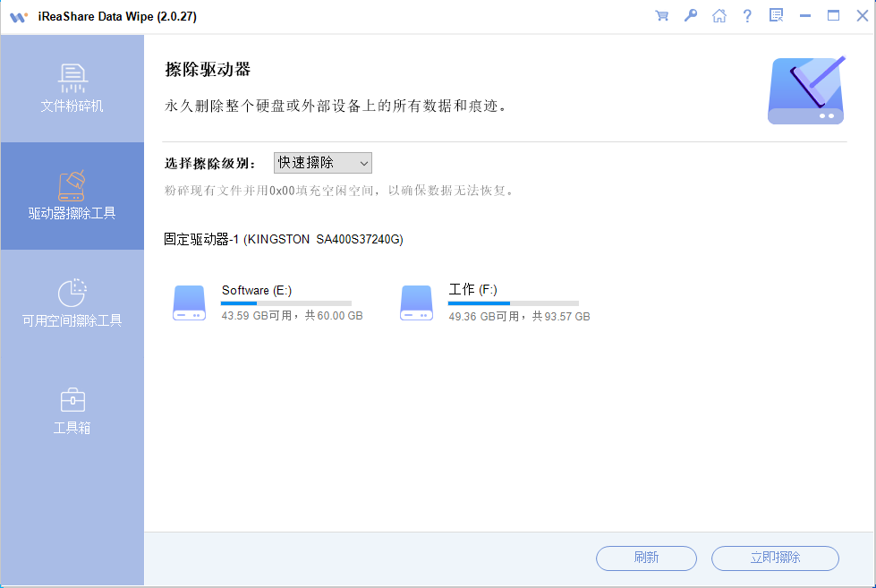Click 工作 (F:) usage bar

[x=514, y=303]
